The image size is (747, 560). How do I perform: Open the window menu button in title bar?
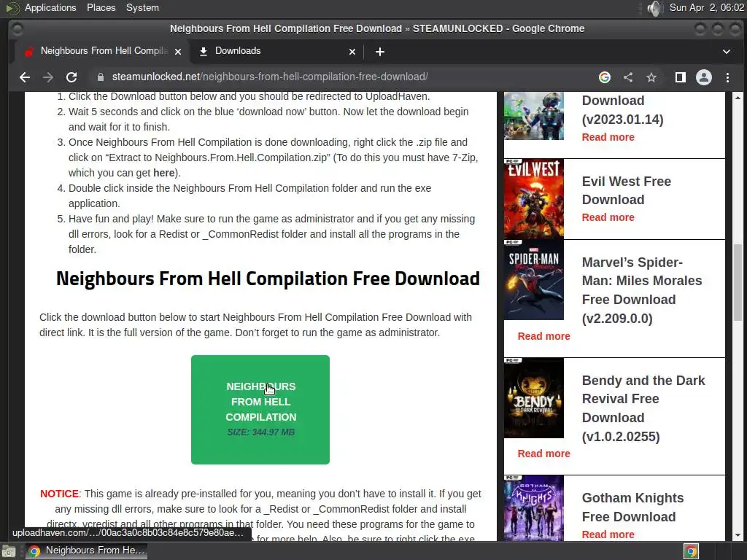[x=18, y=29]
